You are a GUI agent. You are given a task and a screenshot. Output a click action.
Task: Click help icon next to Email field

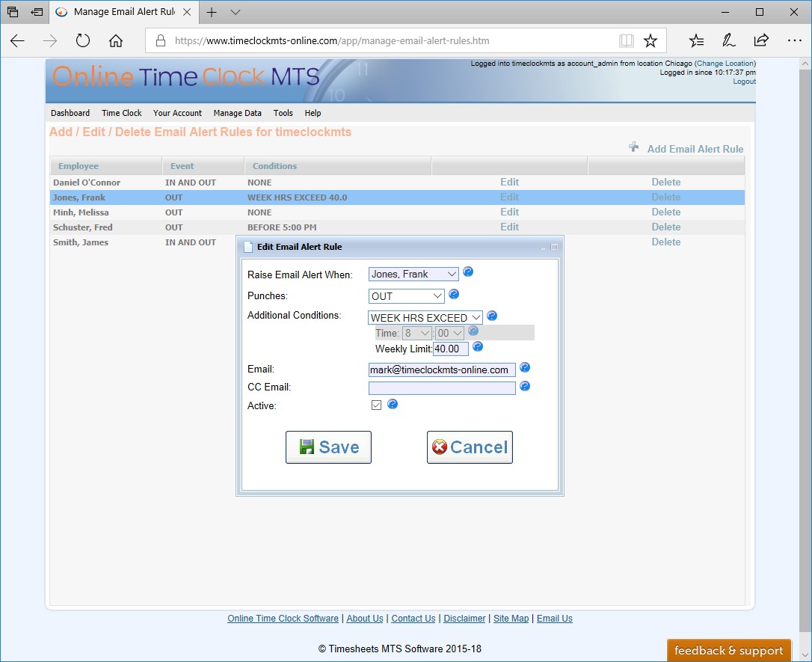[x=525, y=367]
